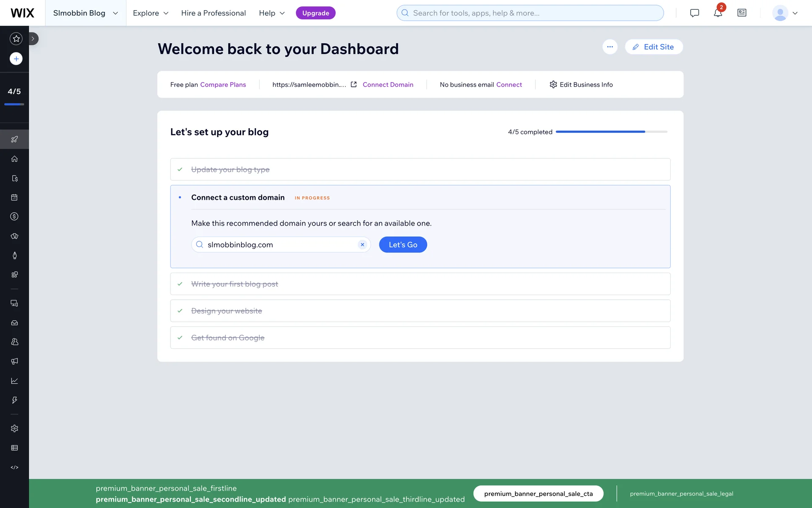The height and width of the screenshot is (508, 812).
Task: Click the Marketing megaphone sidebar icon
Action: [x=14, y=361]
